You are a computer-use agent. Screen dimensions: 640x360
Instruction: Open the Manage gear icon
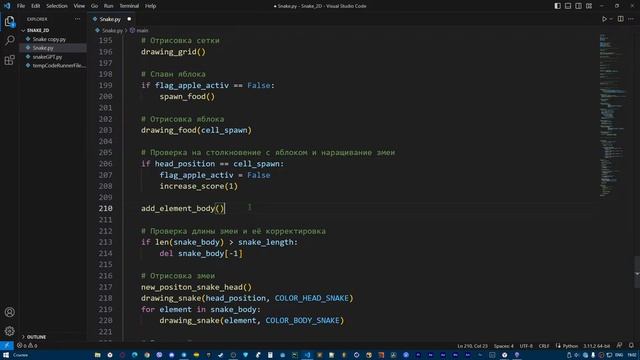point(9,331)
